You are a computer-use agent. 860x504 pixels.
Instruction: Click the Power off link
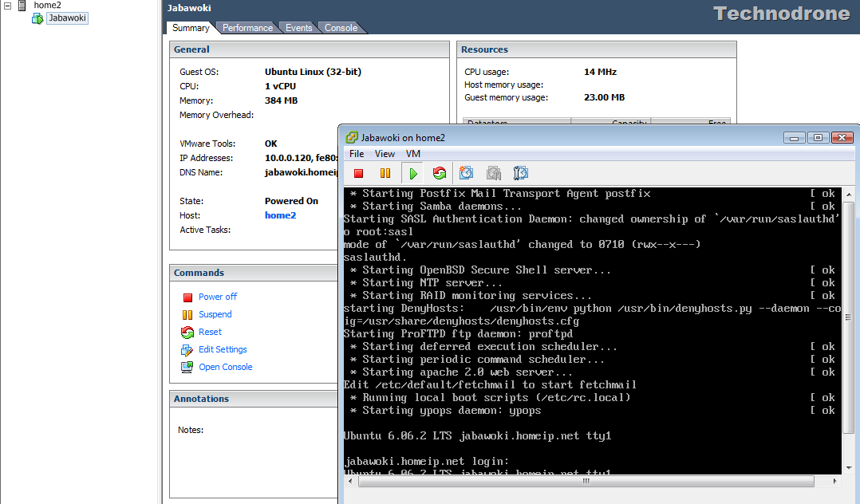218,297
